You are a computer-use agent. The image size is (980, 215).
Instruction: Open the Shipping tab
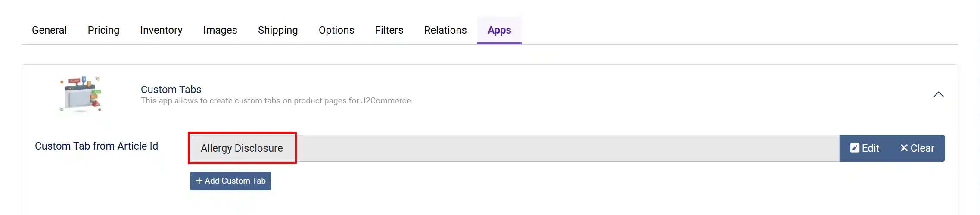tap(278, 30)
